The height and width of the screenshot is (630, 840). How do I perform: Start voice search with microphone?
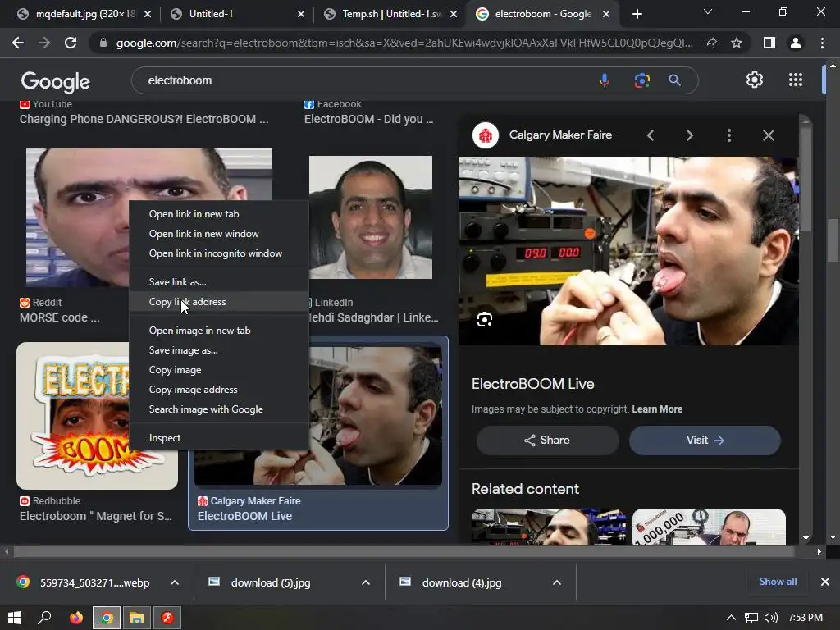605,80
